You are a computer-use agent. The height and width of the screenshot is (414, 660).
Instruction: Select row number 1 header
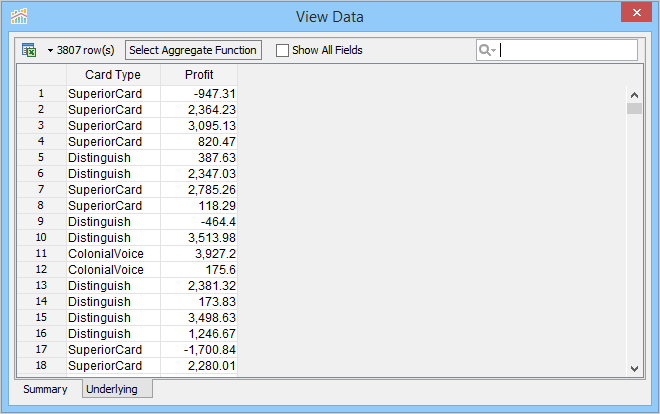41,94
